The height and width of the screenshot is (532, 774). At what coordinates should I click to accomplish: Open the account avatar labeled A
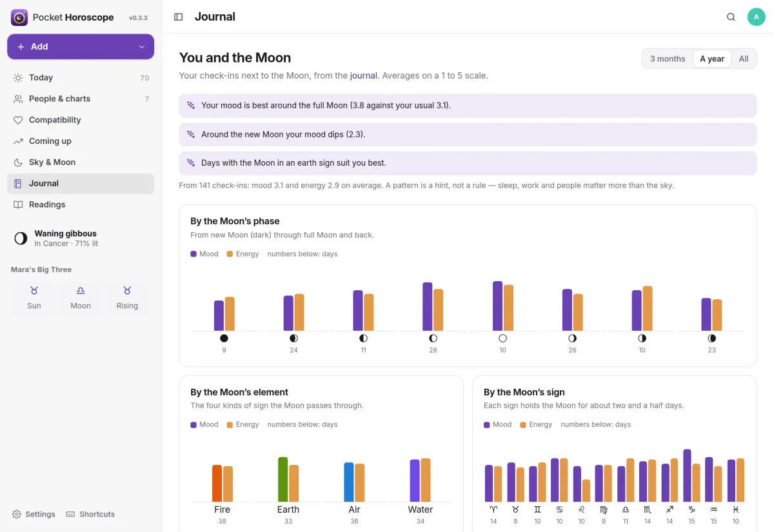point(756,17)
